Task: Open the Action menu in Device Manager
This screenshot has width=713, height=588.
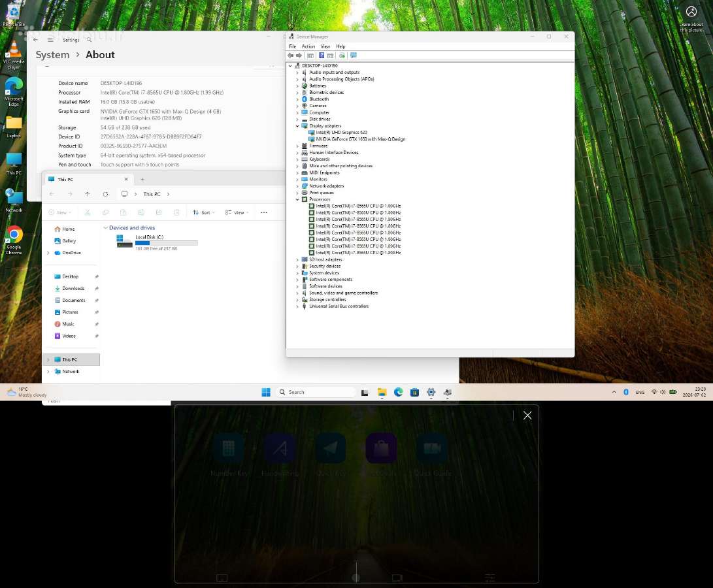Action: 308,46
